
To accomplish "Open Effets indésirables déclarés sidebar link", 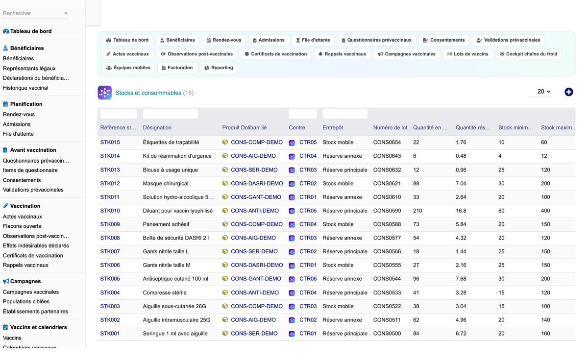I will coord(36,245).
